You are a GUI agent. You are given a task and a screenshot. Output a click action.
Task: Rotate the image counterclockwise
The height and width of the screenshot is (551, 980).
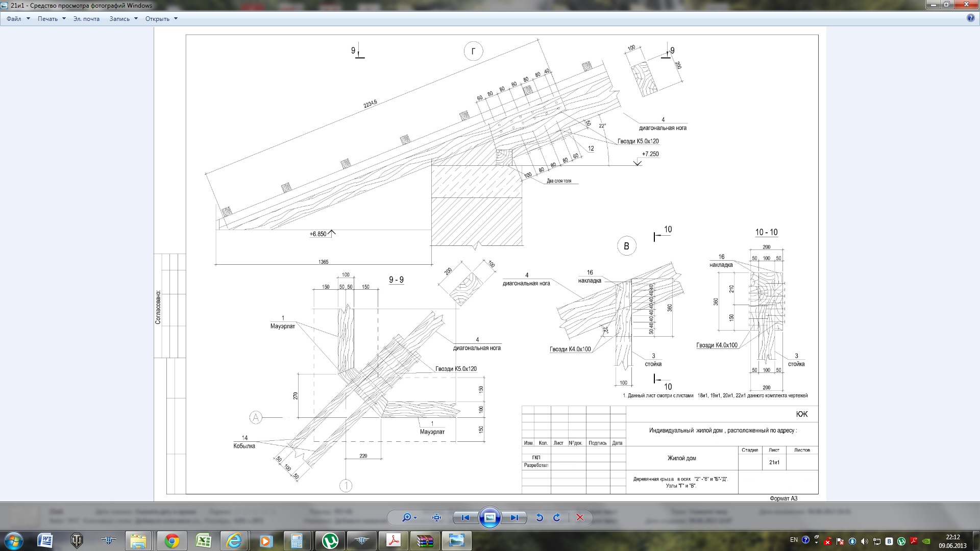pos(539,517)
